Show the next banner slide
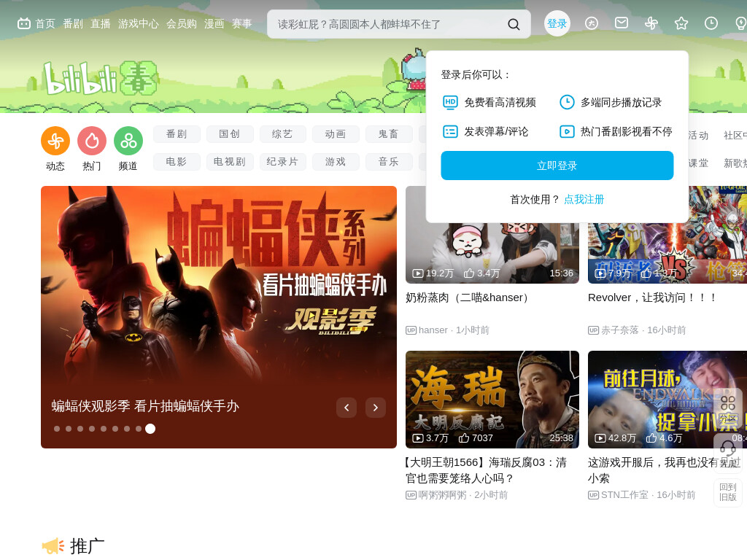Viewport: 747px width, 560px height. point(376,408)
